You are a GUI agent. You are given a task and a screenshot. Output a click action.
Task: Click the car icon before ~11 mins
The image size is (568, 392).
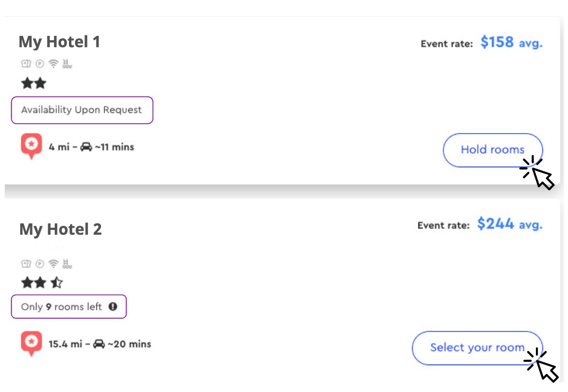(x=86, y=147)
